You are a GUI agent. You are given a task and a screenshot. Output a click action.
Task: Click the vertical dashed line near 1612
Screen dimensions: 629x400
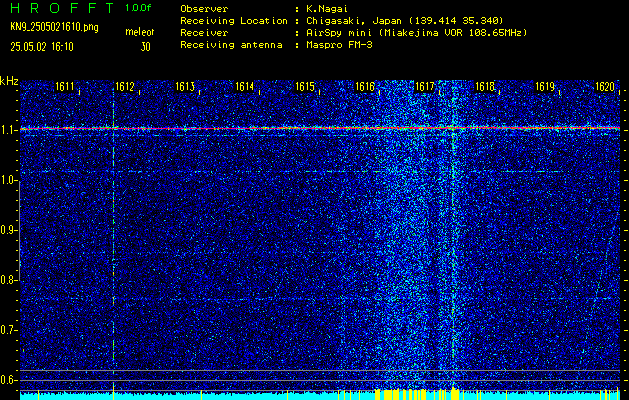(114, 235)
